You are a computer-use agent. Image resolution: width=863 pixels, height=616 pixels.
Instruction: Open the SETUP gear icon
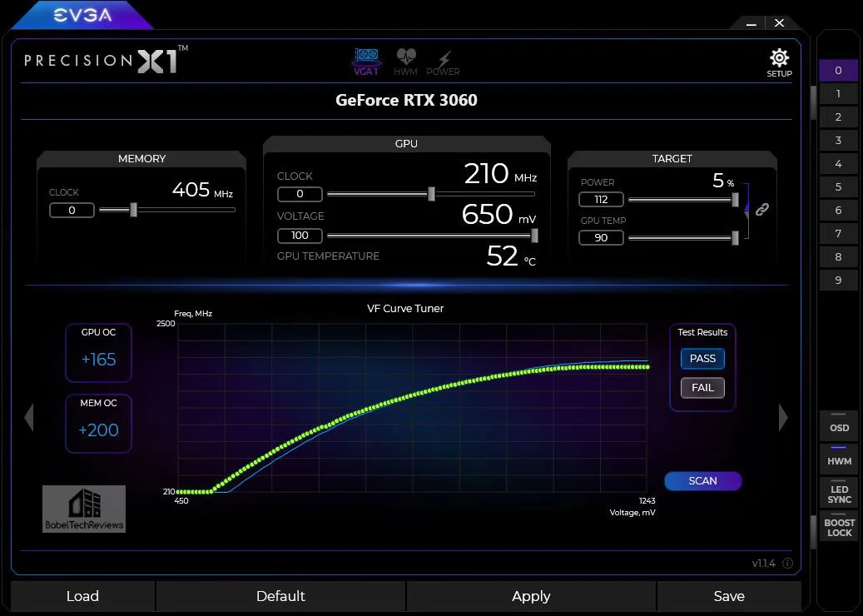click(x=779, y=62)
